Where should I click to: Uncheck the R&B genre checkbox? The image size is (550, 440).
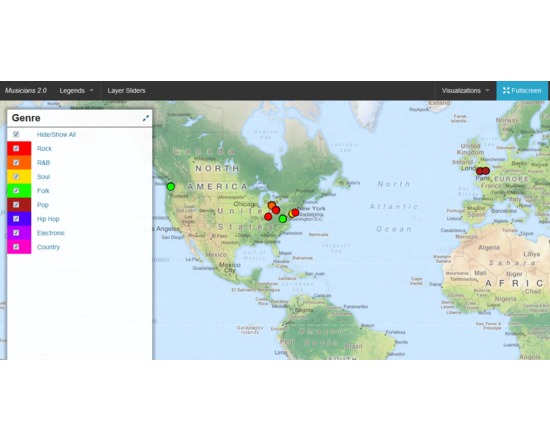(16, 162)
